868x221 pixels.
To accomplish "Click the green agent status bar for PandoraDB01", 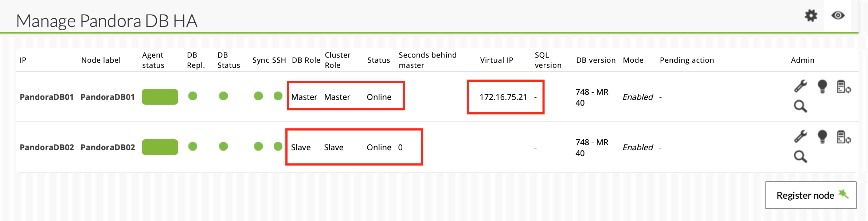I will pos(160,97).
